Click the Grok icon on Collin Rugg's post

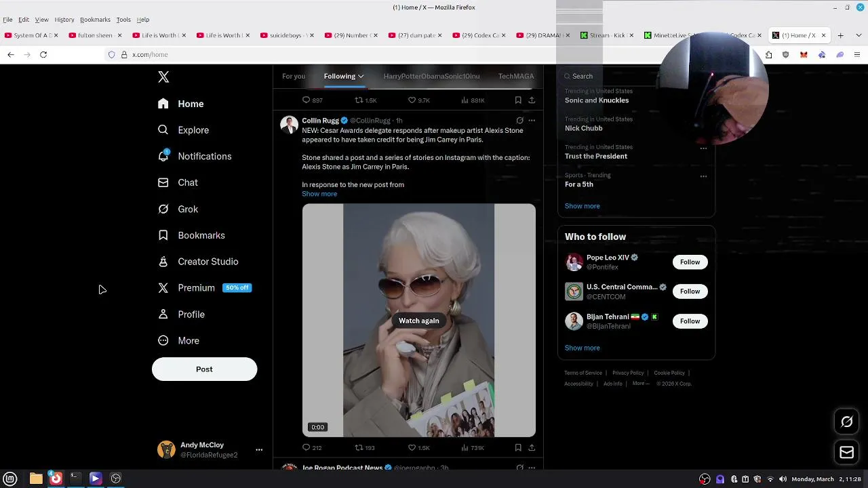519,121
